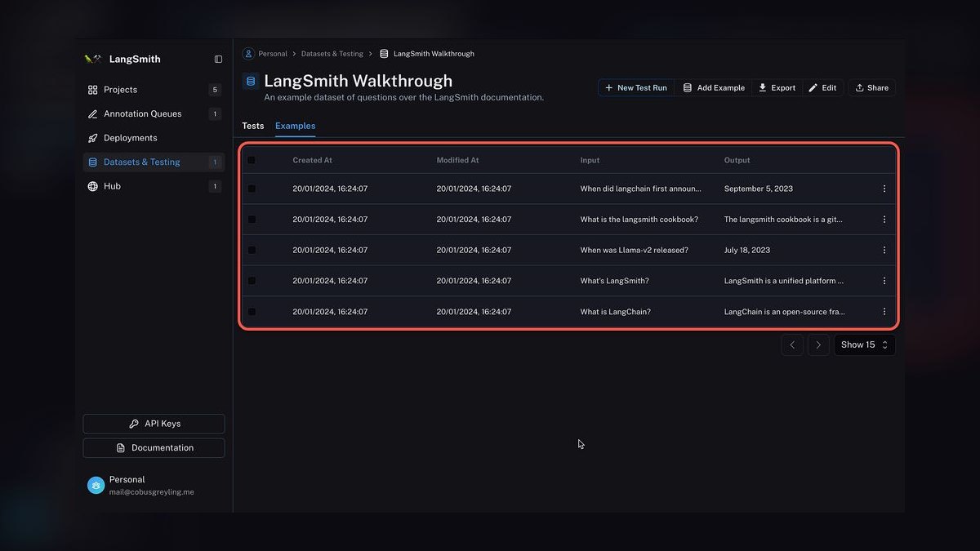The image size is (980, 551).
Task: Share the dataset
Action: [x=871, y=87]
